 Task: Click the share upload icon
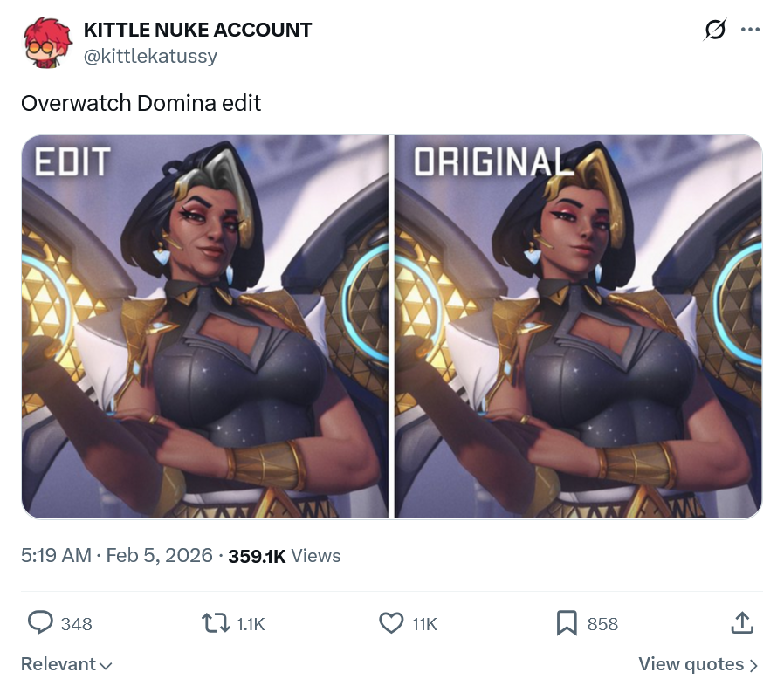coord(742,623)
